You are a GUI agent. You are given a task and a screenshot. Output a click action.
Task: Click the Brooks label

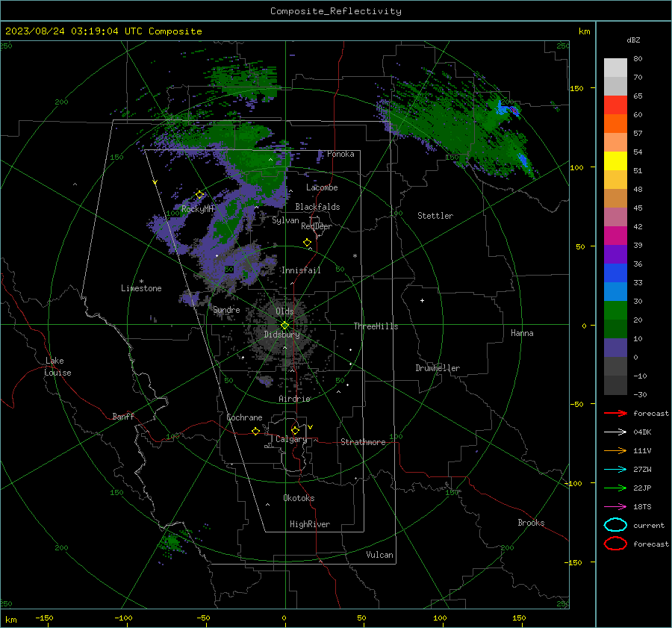click(531, 523)
